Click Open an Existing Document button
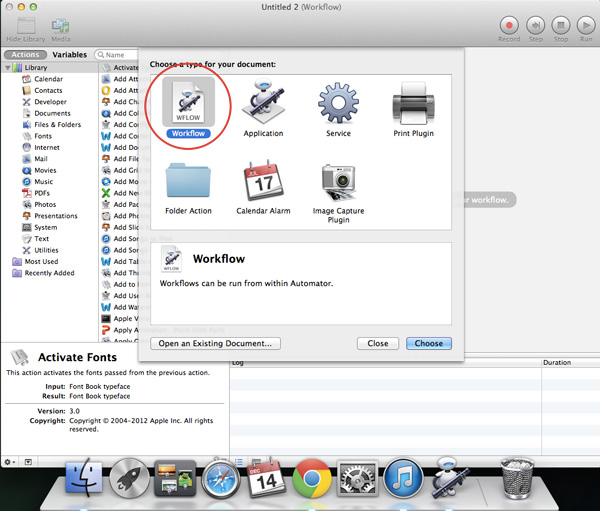The height and width of the screenshot is (511, 600). pyautogui.click(x=215, y=343)
